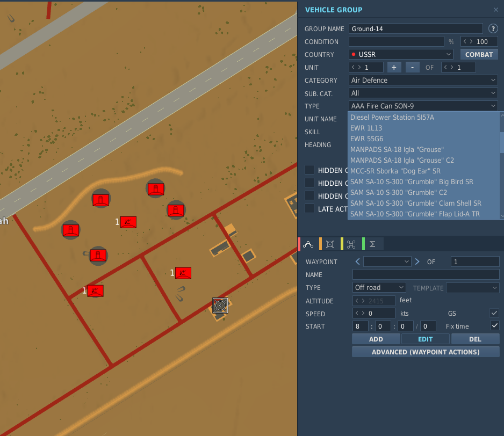
Task: Click the EDIT waypoint button
Action: 425,339
